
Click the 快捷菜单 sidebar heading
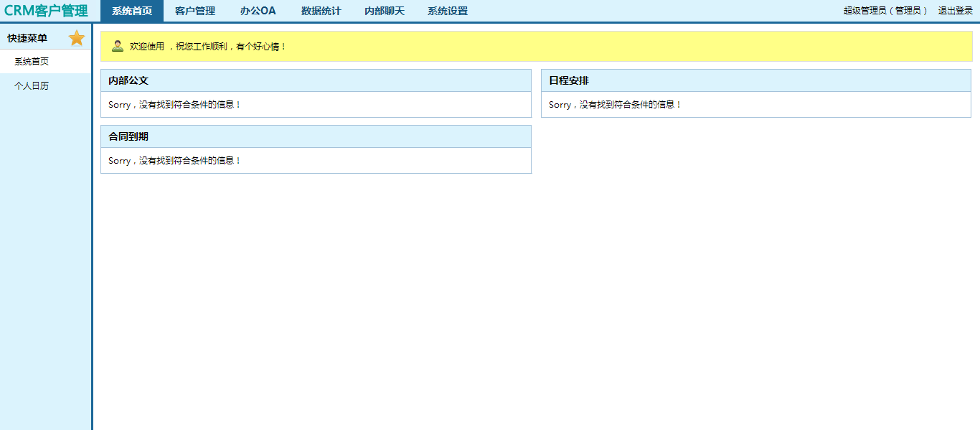[x=27, y=38]
